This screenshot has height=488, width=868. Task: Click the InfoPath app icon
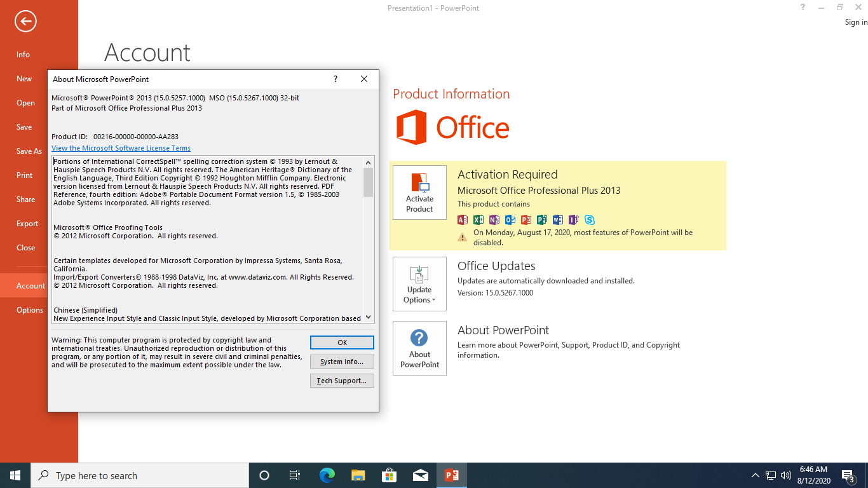(x=574, y=220)
